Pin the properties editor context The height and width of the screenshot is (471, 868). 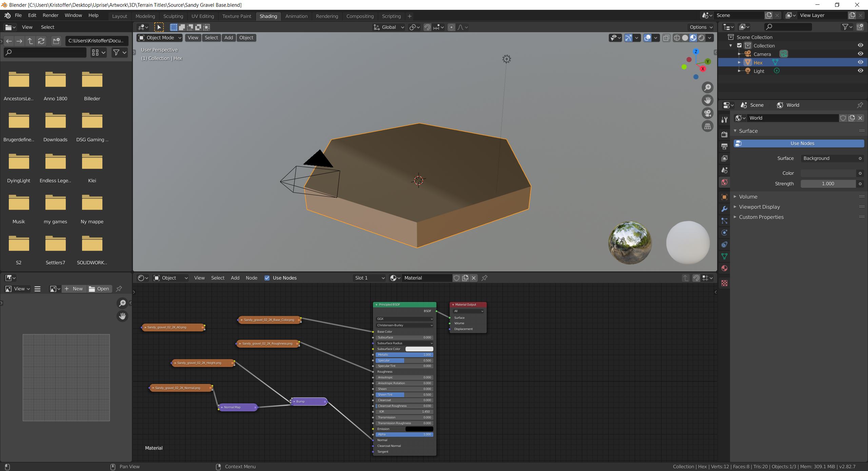coord(860,105)
